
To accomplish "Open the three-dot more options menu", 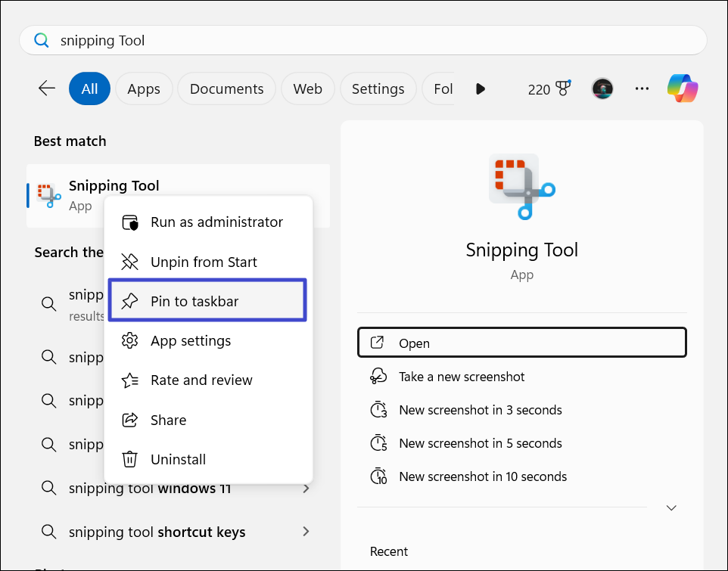I will 642,88.
